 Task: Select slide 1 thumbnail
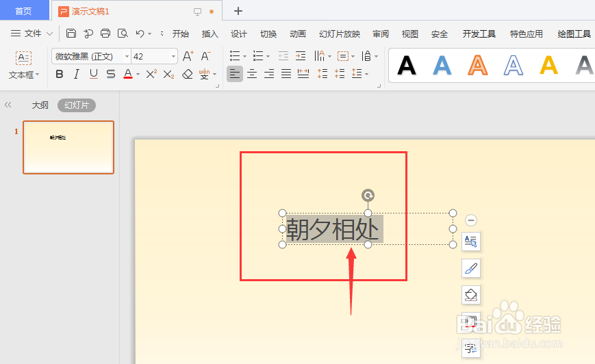[x=68, y=148]
